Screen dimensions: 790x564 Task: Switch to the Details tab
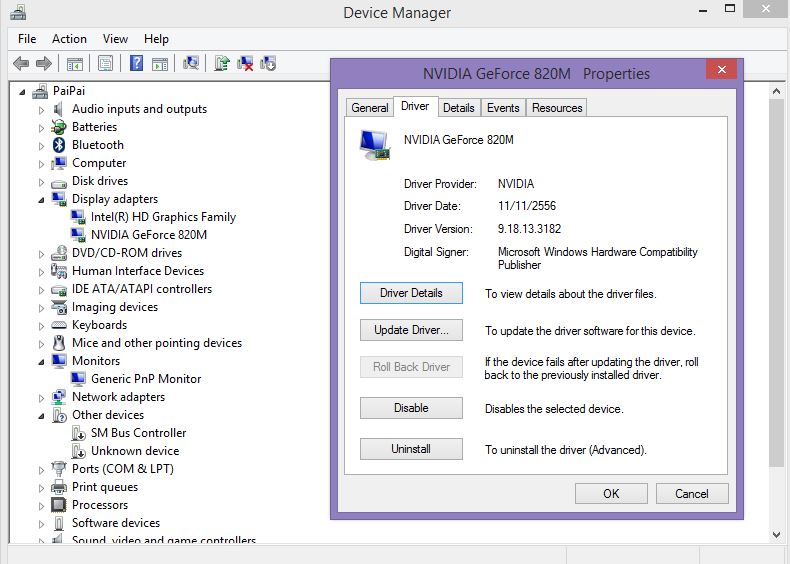click(458, 108)
